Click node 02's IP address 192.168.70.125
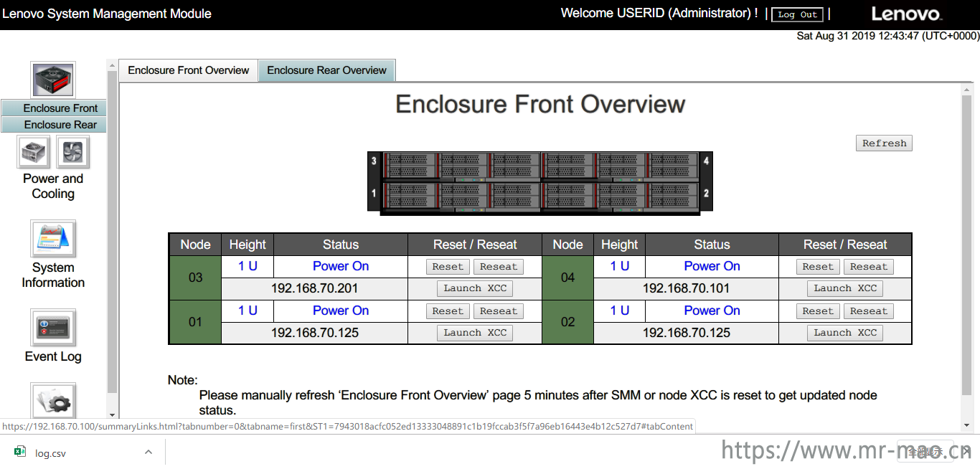Viewport: 980px width, 469px height. 687,333
